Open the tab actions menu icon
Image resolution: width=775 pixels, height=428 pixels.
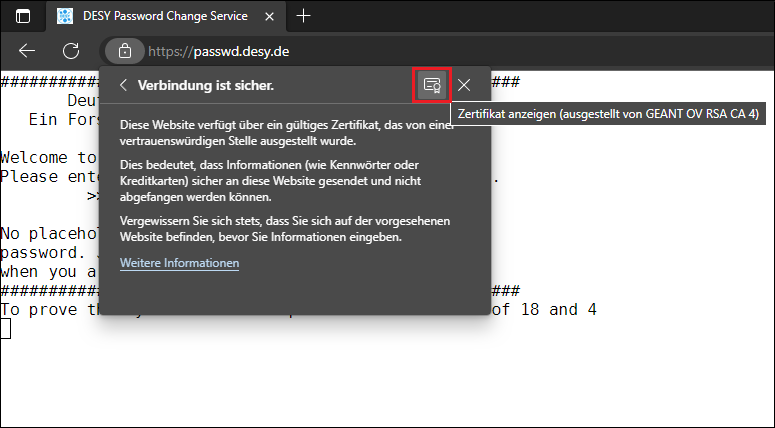[23, 16]
